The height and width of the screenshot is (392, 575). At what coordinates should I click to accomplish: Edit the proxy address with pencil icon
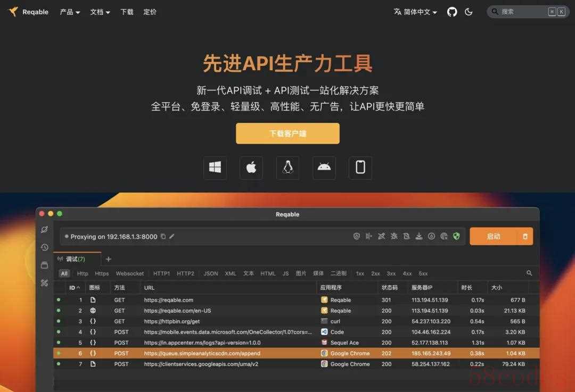click(171, 236)
